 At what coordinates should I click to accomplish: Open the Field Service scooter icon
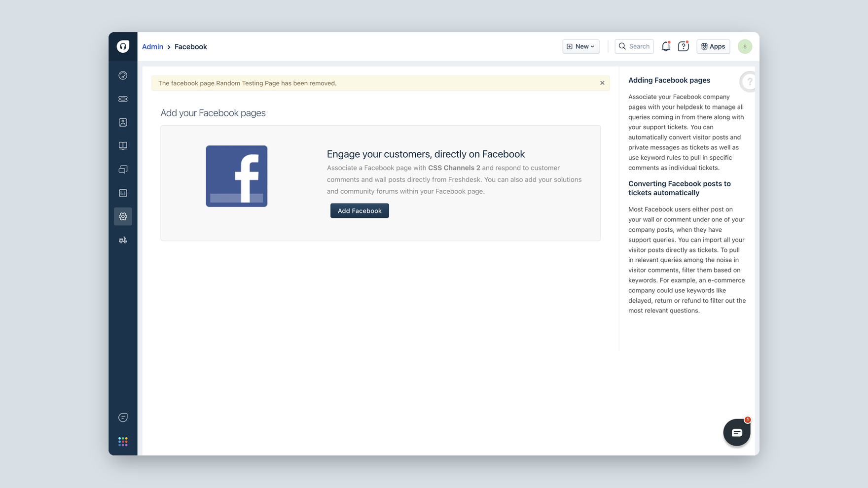point(123,240)
